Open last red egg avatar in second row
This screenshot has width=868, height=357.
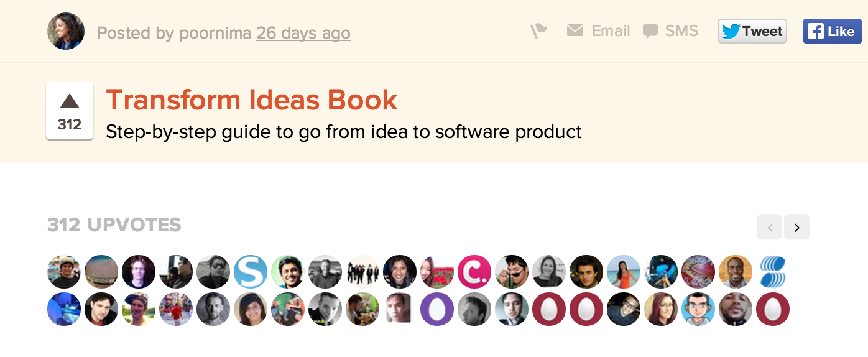click(x=773, y=309)
